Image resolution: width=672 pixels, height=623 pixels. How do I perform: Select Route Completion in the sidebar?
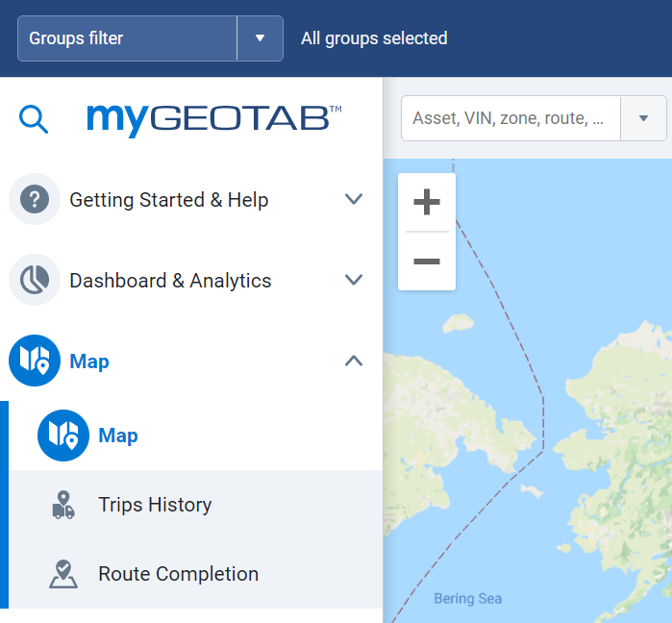click(178, 574)
